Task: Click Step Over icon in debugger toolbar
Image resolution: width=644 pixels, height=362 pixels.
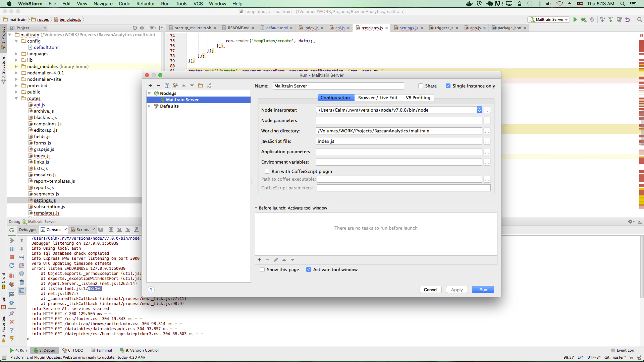Action: (x=111, y=230)
